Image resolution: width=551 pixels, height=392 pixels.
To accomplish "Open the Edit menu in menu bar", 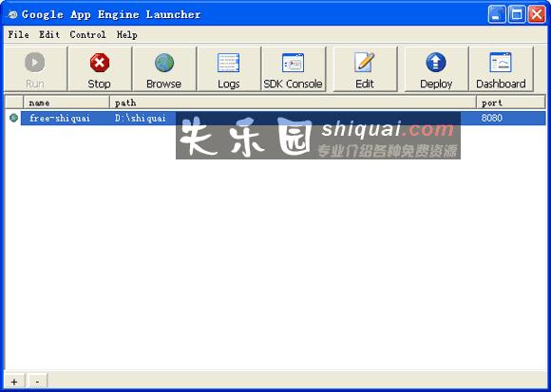I will coord(49,34).
